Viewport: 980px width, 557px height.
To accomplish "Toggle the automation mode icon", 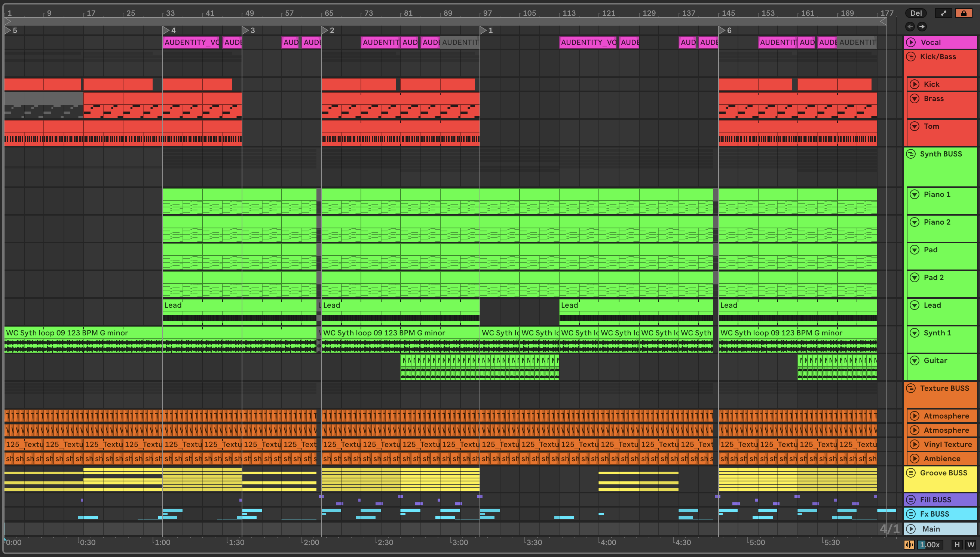I will 943,13.
